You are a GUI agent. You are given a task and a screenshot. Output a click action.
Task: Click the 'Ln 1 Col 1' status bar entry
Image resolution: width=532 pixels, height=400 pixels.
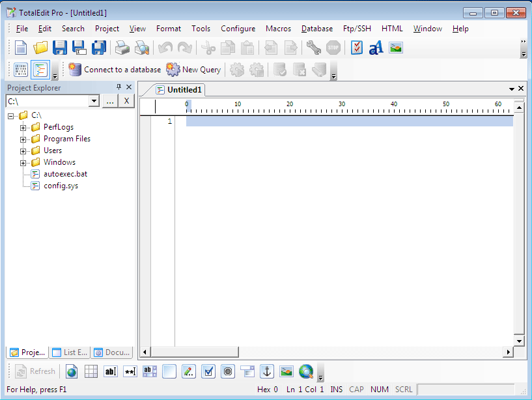[x=305, y=390]
